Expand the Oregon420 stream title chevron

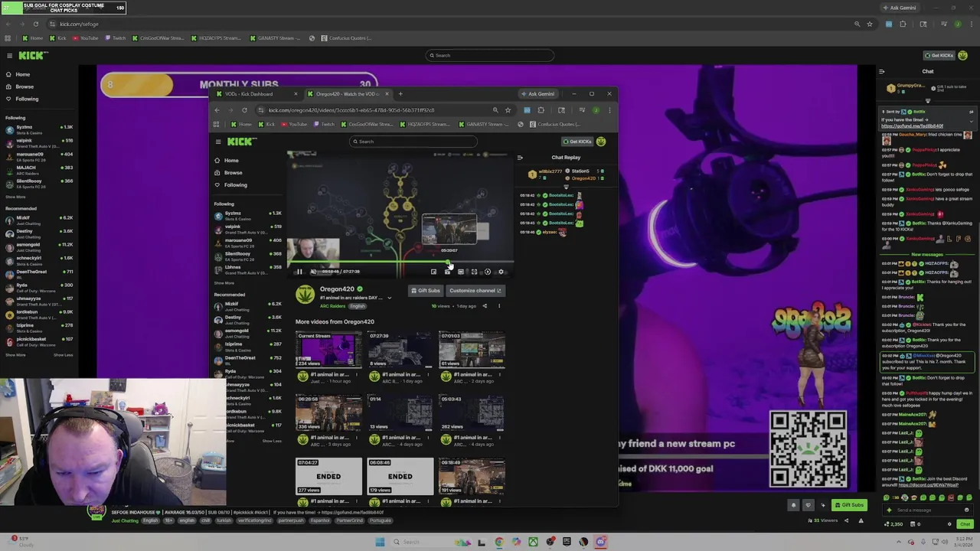point(389,298)
